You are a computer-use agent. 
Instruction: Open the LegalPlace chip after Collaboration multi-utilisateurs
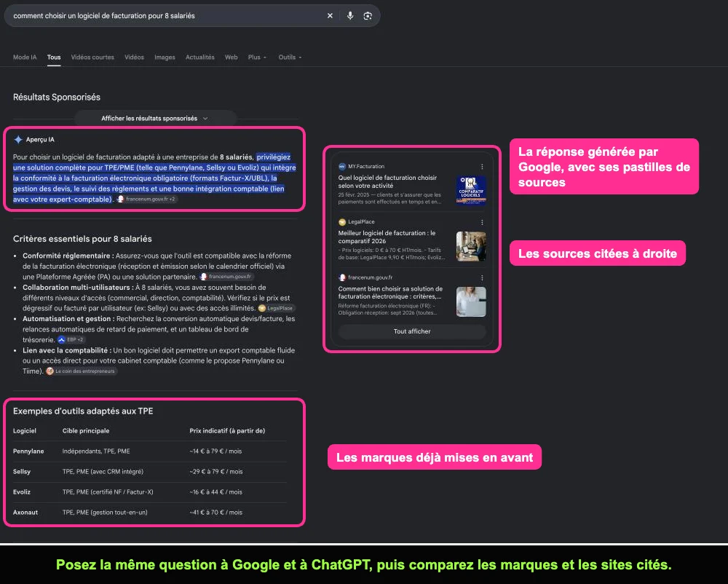coord(276,308)
